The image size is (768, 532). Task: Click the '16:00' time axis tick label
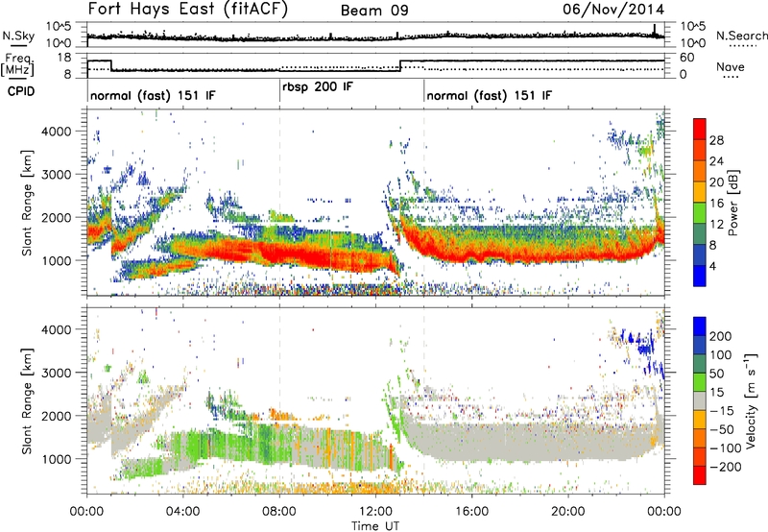(x=471, y=512)
